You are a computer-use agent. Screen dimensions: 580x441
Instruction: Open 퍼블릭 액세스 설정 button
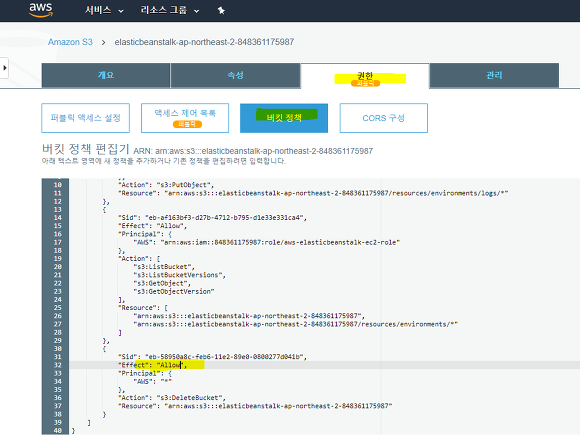[x=85, y=118]
